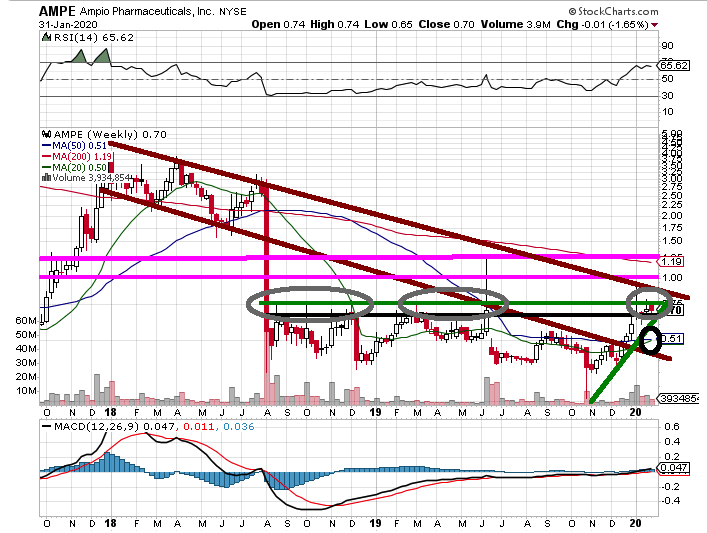The width and height of the screenshot is (707, 533).
Task: Select the MA(200) 1.19 legend entry
Action: pyautogui.click(x=82, y=157)
